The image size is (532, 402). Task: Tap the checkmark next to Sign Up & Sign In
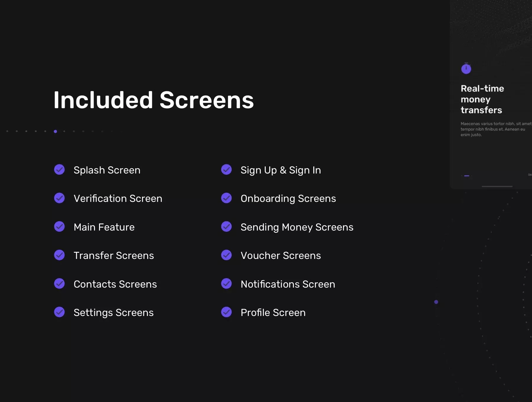pyautogui.click(x=226, y=169)
